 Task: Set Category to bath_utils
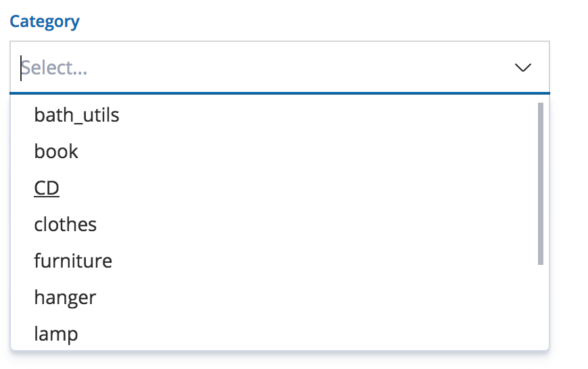[x=77, y=116]
